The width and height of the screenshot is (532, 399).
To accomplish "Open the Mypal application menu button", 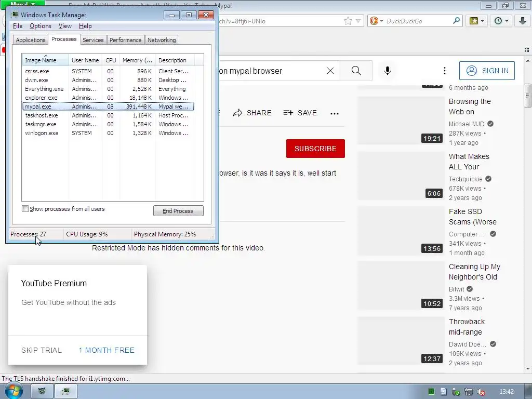I will [x=22, y=4].
